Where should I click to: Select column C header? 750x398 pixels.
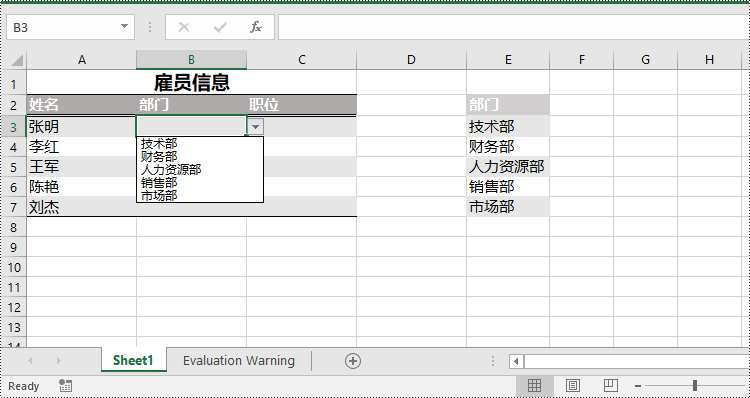pyautogui.click(x=302, y=60)
